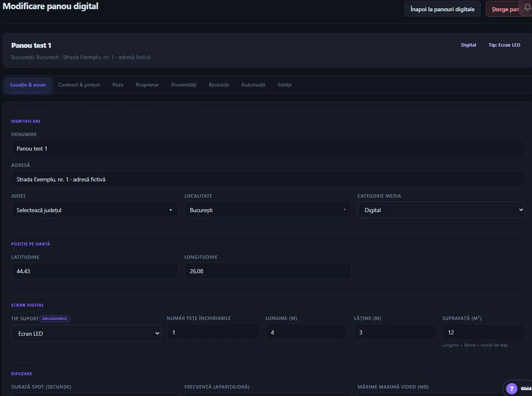Screen dimensions: 532x396
Task: Click the Suprafață (m²) field
Action: [483, 332]
